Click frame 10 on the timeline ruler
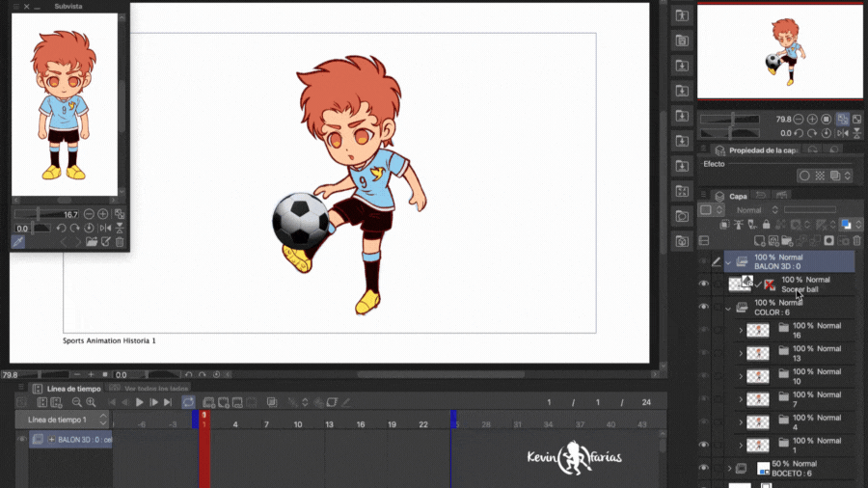The image size is (868, 488). pyautogui.click(x=298, y=424)
